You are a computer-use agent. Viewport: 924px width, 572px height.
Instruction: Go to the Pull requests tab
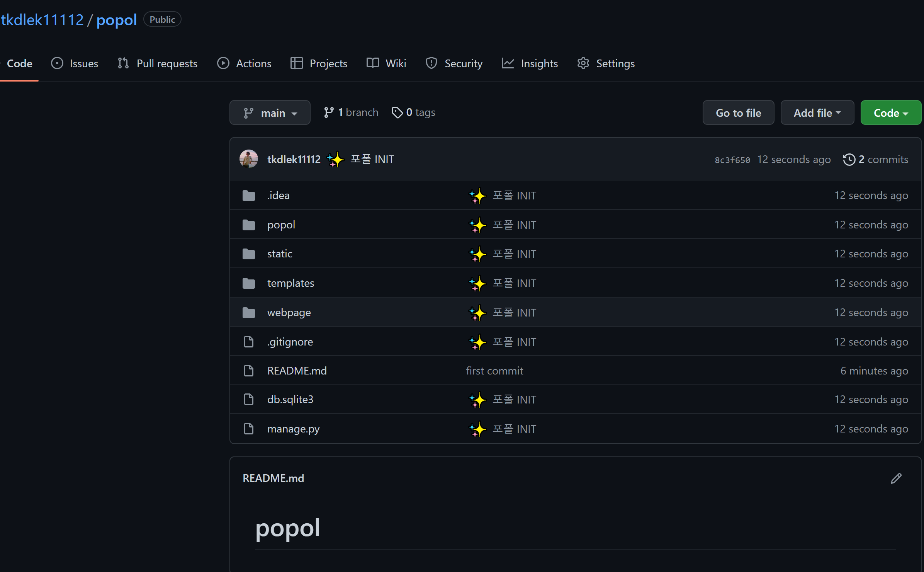[158, 63]
